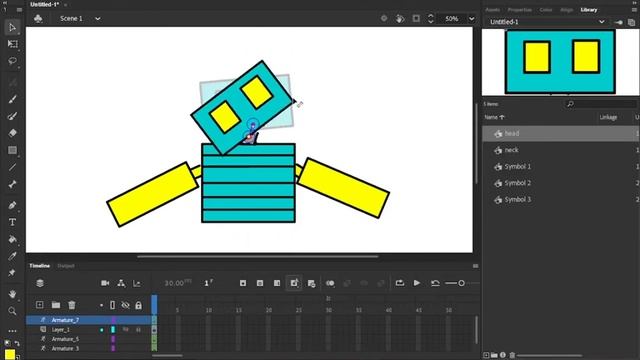Open the zoom level dropdown arrow
This screenshot has height=360, width=640.
[x=471, y=19]
